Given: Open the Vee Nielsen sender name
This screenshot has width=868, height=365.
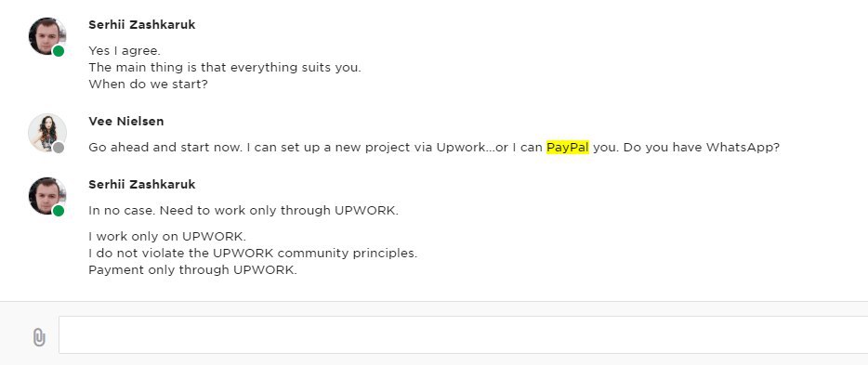Looking at the screenshot, I should (126, 121).
